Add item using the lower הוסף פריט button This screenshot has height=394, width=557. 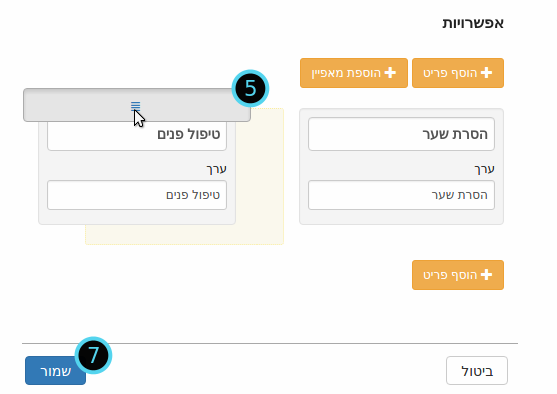pyautogui.click(x=458, y=275)
